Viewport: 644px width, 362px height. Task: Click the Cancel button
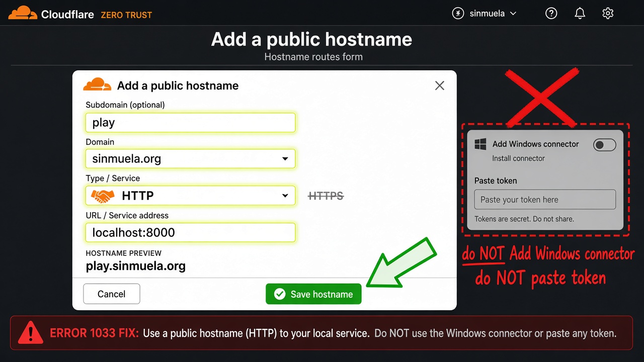(112, 294)
